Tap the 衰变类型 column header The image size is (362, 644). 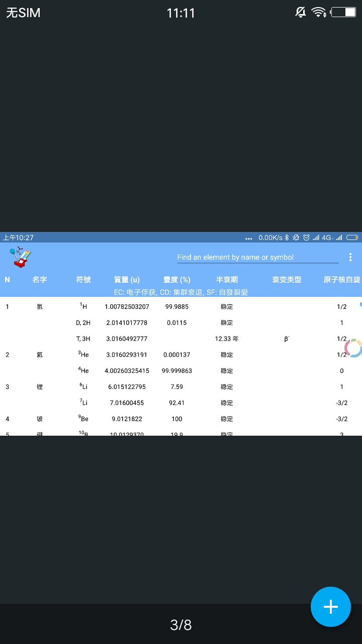click(x=287, y=280)
